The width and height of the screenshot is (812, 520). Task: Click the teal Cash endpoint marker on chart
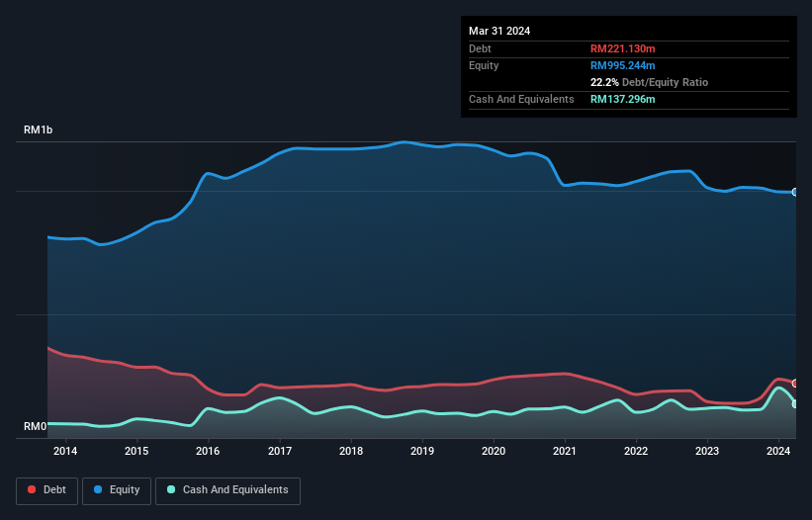pyautogui.click(x=795, y=403)
